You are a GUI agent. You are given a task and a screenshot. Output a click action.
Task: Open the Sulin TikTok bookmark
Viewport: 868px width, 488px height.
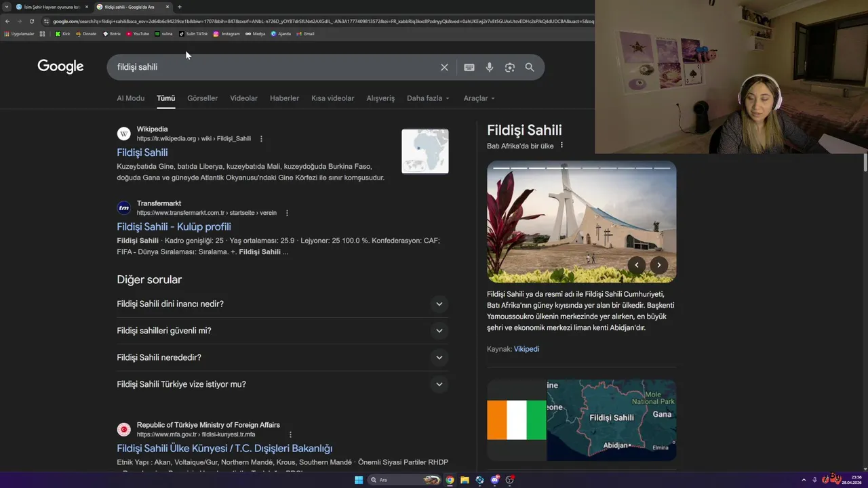click(193, 33)
